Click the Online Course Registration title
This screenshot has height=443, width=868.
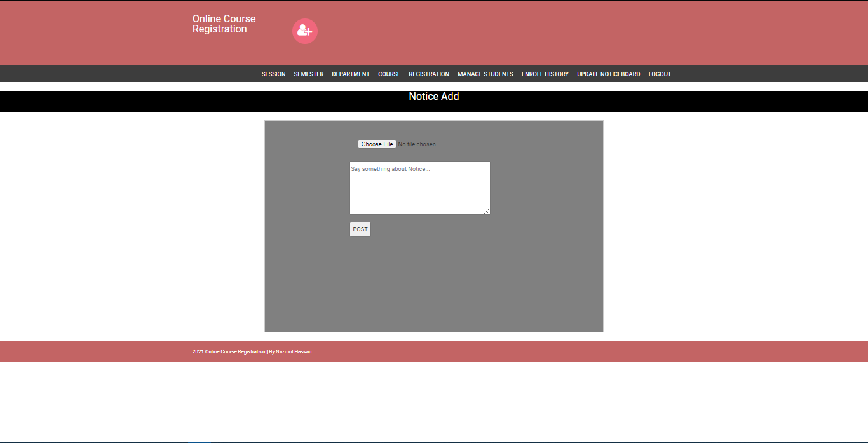[x=224, y=24]
